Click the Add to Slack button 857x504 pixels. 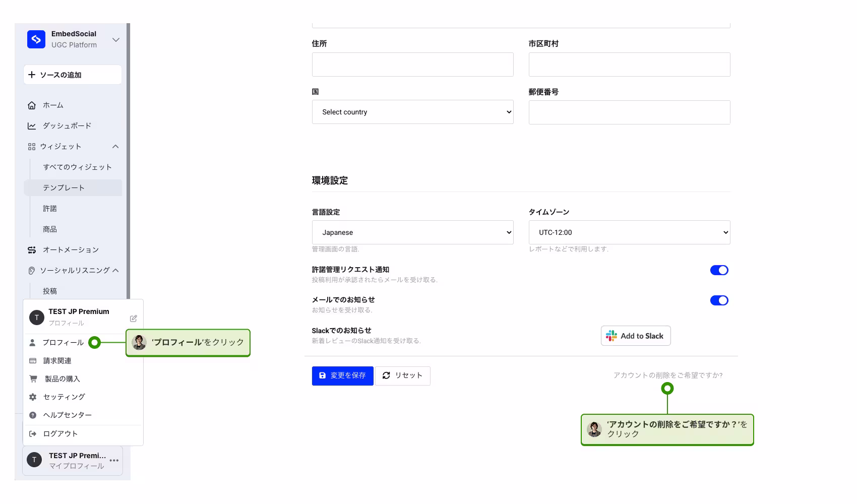(x=636, y=336)
